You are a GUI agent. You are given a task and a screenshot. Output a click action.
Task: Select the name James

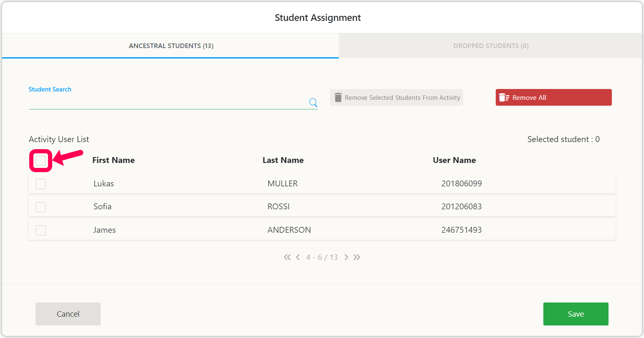coord(104,230)
